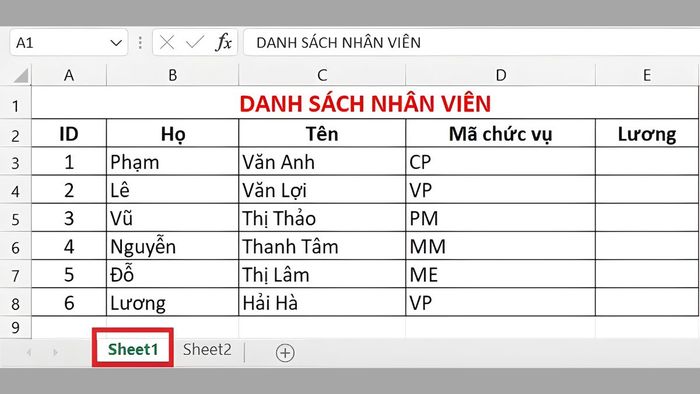Click the previous sheet scroll arrow
This screenshot has width=700, height=394.
point(29,353)
